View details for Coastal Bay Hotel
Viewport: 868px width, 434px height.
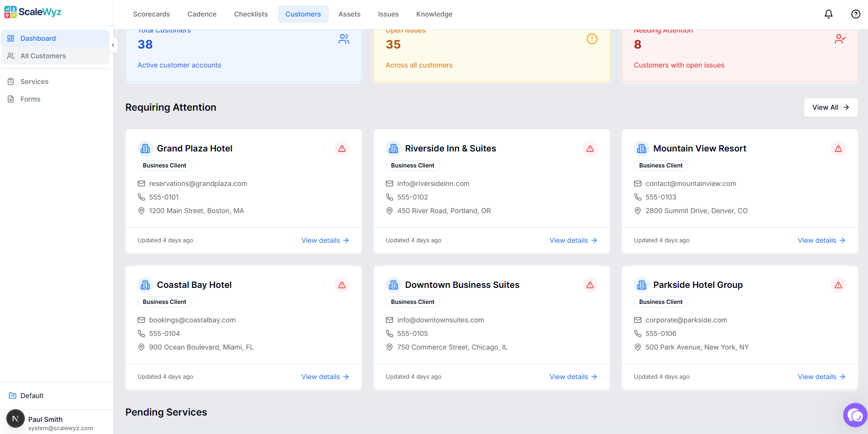tap(325, 377)
